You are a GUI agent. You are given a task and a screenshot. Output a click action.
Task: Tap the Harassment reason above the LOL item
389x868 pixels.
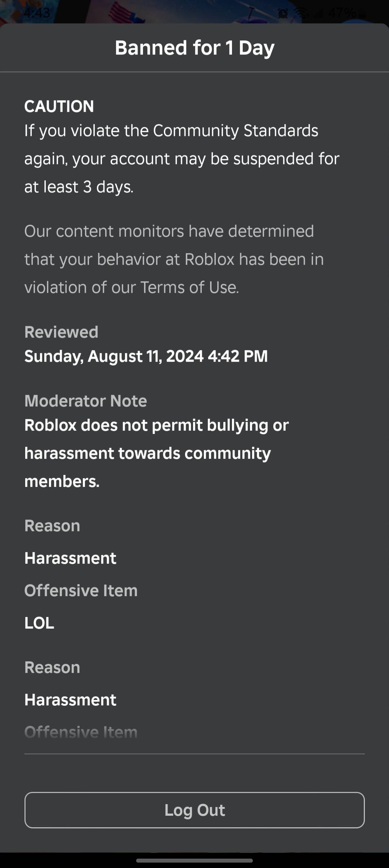click(x=70, y=558)
